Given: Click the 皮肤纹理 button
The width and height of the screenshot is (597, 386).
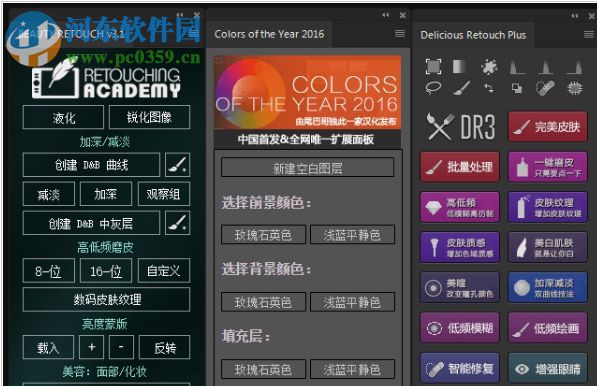Looking at the screenshot, I should coord(548,207).
